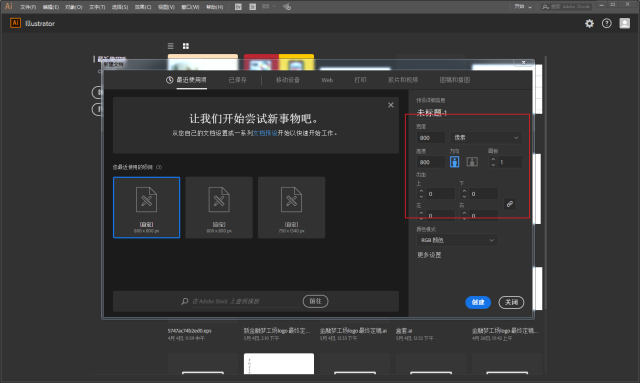Open recent file 鱼客.ai

[x=404, y=331]
